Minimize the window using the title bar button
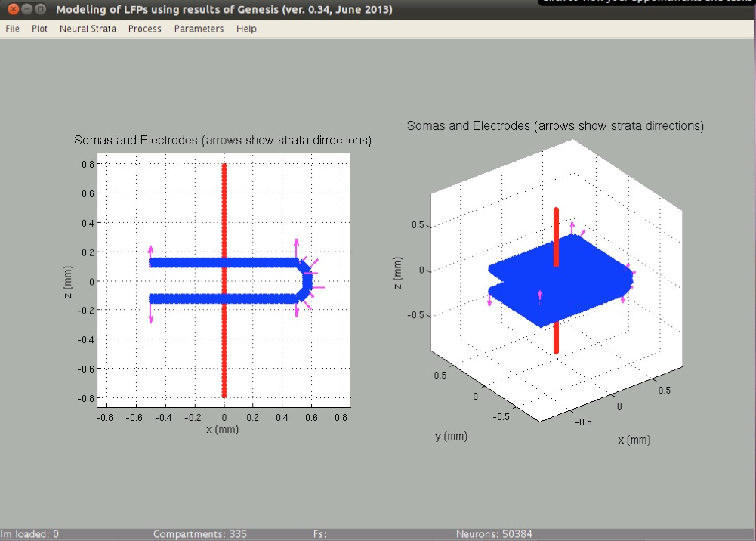Viewport: 756px width, 541px height. click(26, 10)
